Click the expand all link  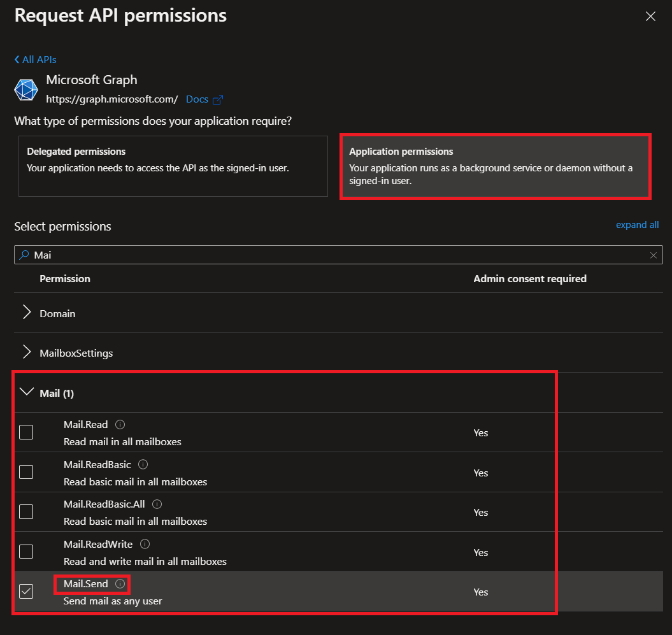coord(637,225)
